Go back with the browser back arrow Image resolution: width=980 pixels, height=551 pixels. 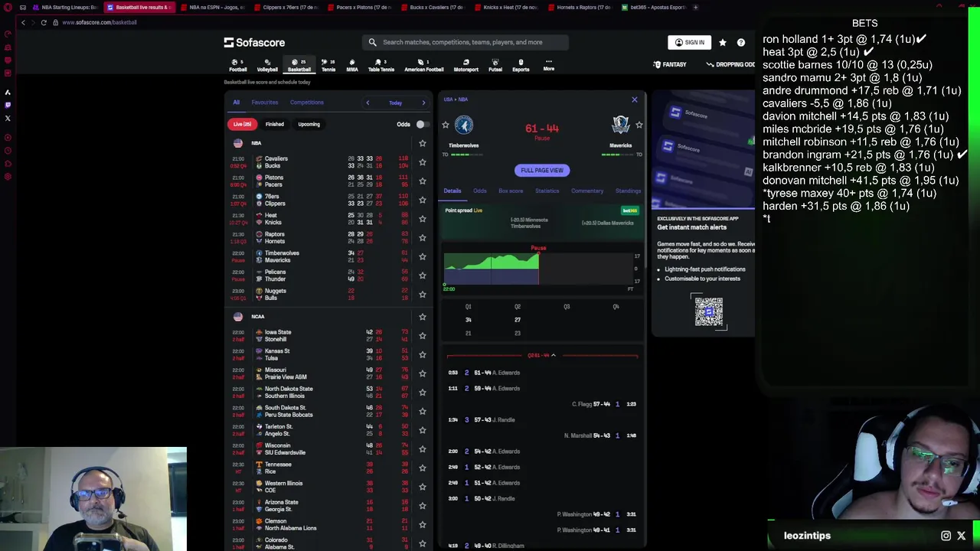(x=23, y=22)
